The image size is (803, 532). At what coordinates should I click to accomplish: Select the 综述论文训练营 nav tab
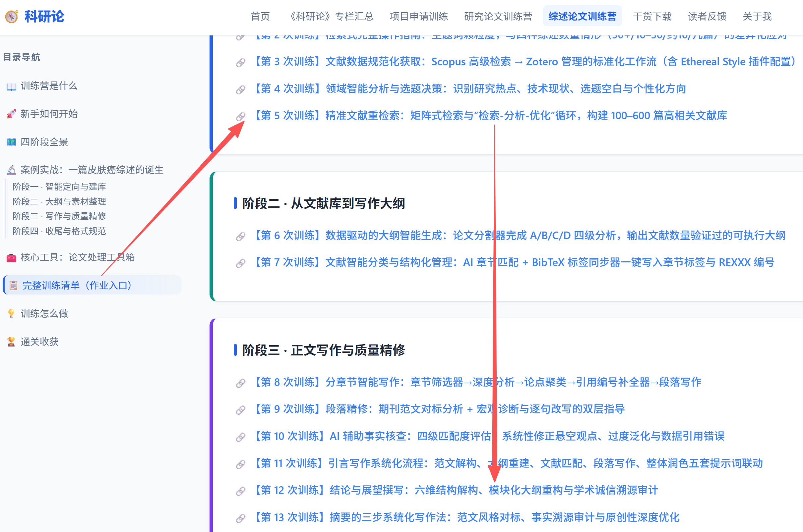pyautogui.click(x=582, y=16)
